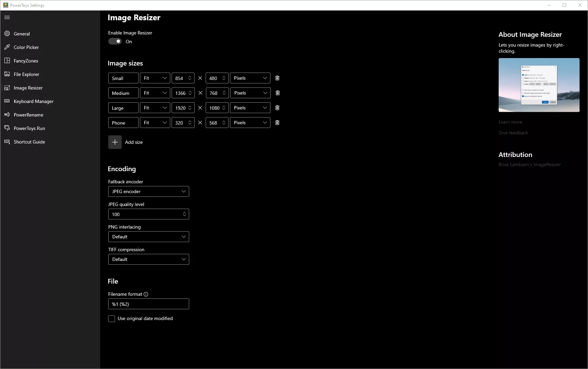Open the Pixels unit dropdown for Medium
Viewport: 588px width, 369px height.
coord(250,93)
